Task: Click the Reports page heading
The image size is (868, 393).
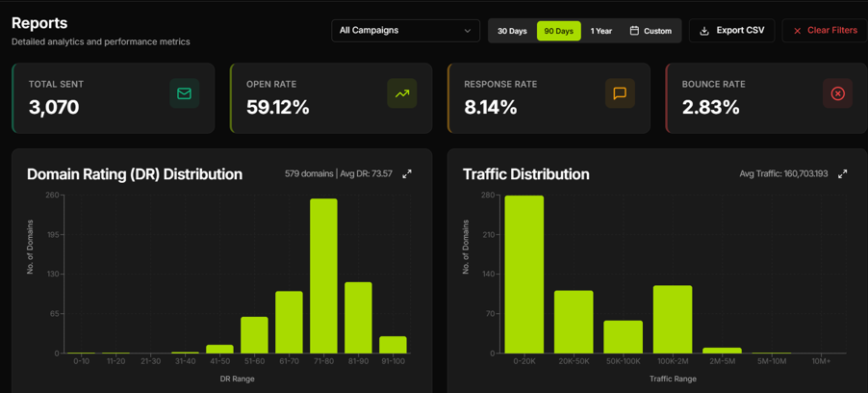Action: tap(39, 23)
